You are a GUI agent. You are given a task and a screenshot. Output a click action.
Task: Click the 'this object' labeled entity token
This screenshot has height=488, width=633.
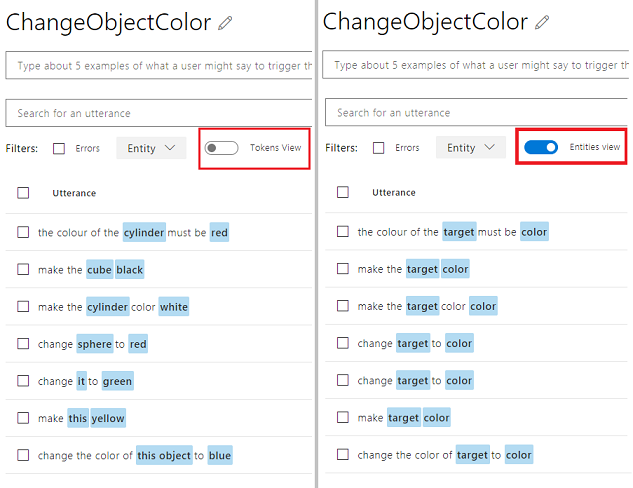[163, 456]
